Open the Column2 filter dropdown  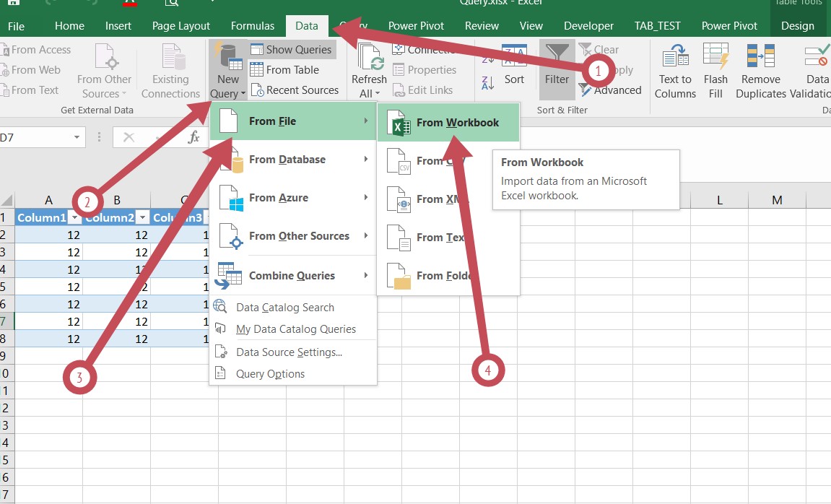coord(142,218)
